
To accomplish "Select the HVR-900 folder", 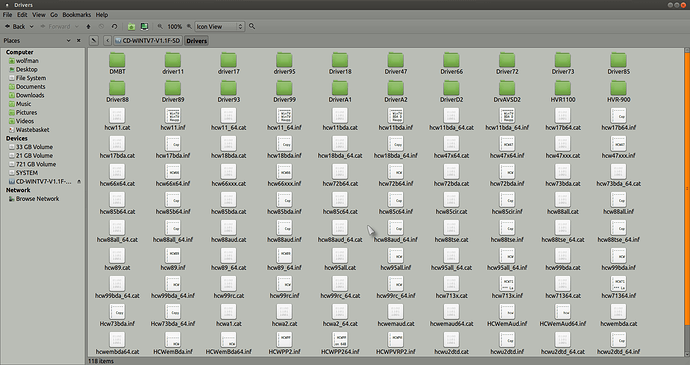I will point(618,92).
